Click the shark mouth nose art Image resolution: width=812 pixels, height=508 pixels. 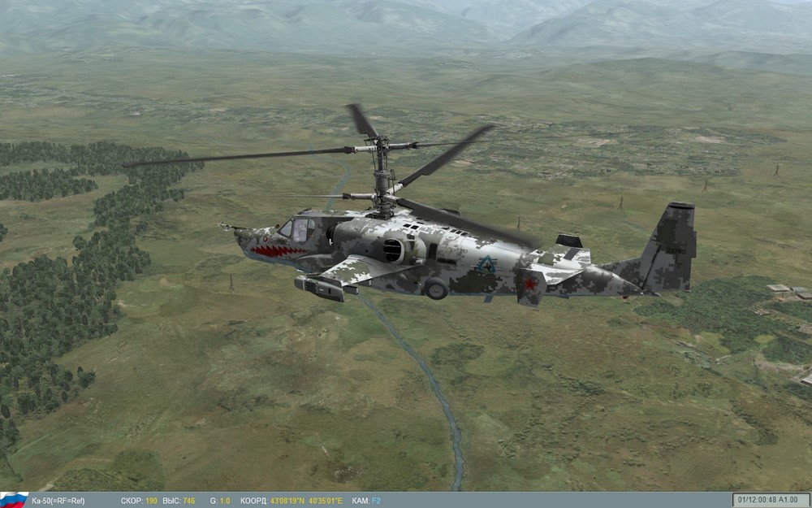278,248
